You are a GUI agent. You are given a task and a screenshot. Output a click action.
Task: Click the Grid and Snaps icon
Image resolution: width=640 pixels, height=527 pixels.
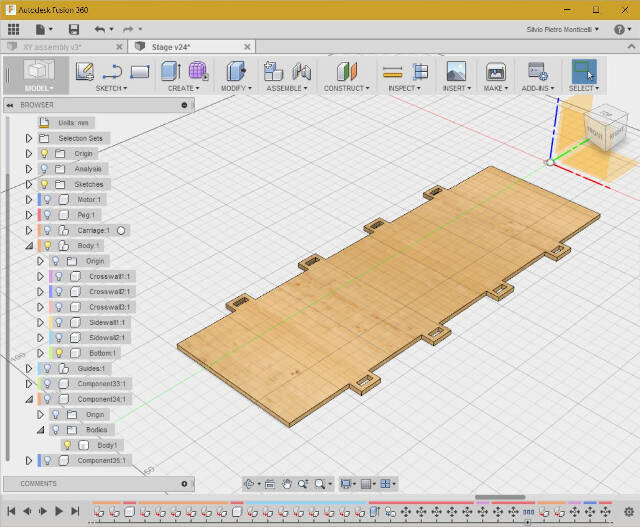click(x=366, y=484)
